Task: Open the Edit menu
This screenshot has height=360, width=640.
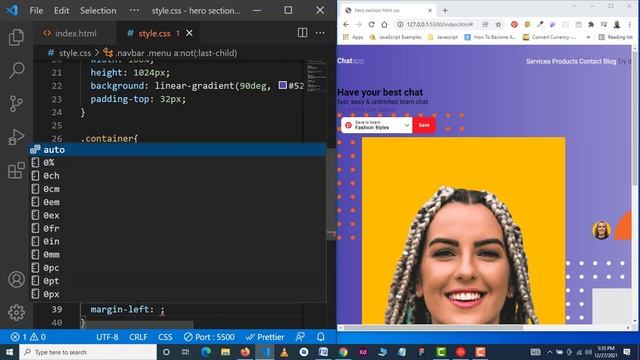Action: coord(61,11)
